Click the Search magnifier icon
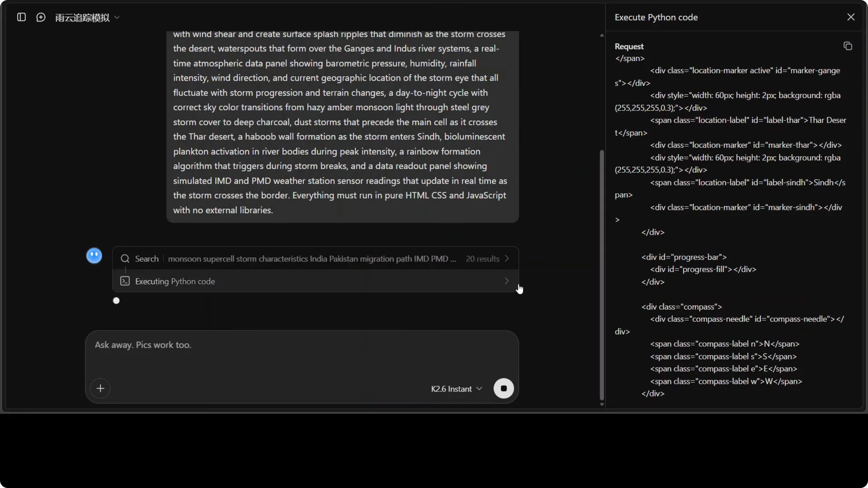This screenshot has width=868, height=488. point(125,259)
